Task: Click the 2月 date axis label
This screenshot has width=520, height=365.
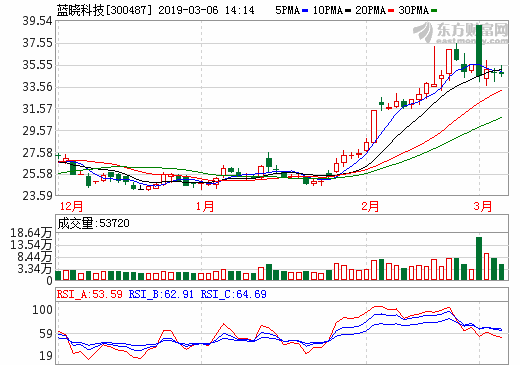Action: tap(370, 206)
